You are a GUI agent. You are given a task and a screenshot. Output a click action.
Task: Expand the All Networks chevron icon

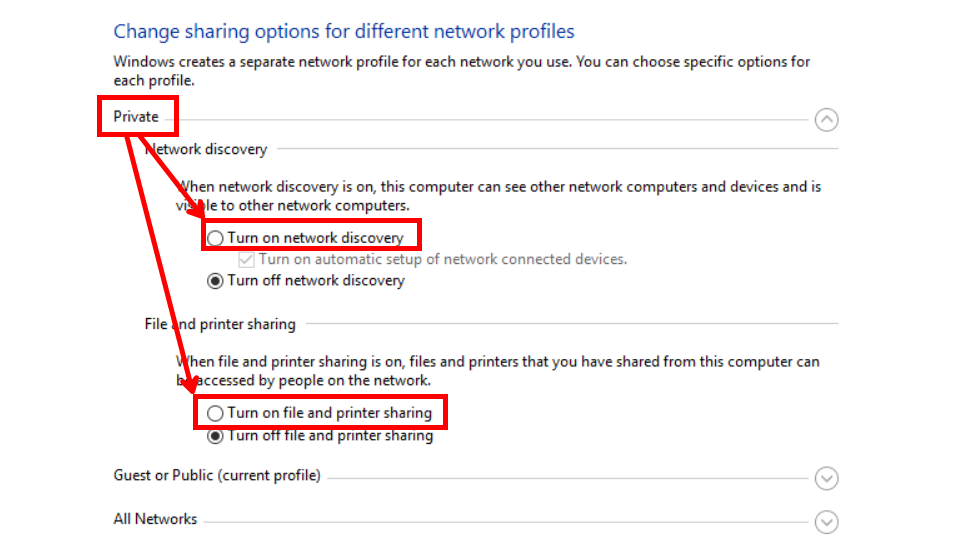click(826, 522)
